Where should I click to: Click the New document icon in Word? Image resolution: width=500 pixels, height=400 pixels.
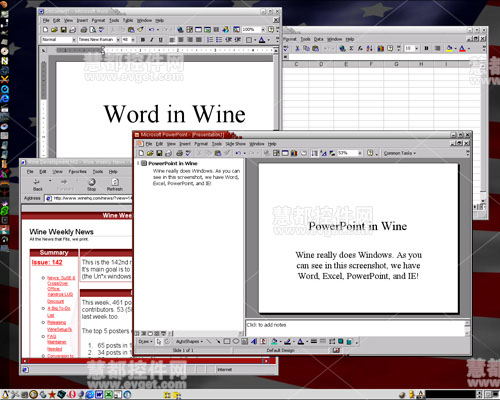click(x=46, y=30)
